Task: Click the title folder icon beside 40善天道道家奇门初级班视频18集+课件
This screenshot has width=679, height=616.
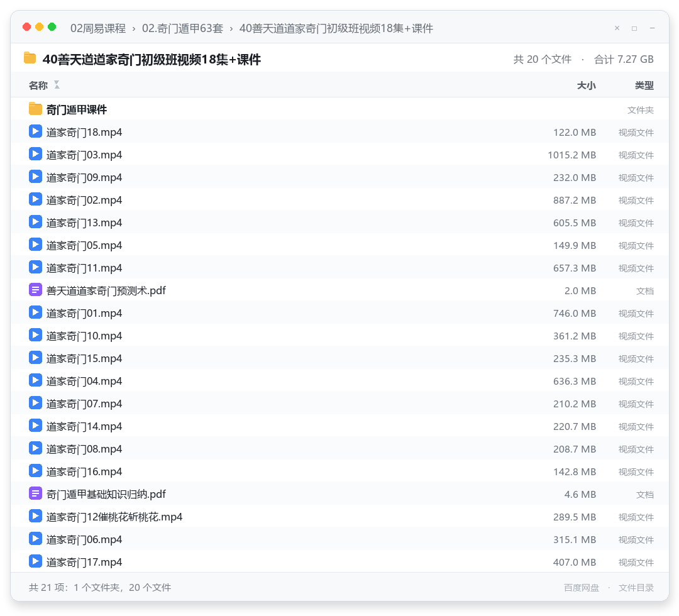Action: (30, 58)
